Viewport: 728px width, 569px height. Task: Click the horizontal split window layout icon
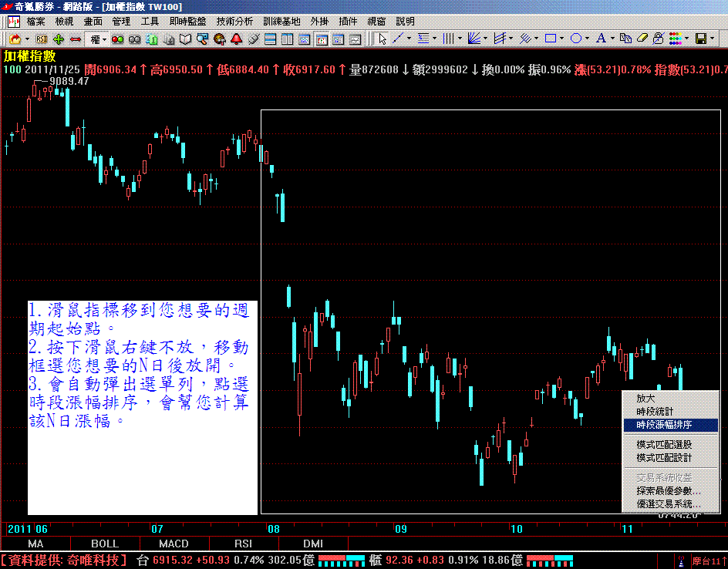[270, 39]
